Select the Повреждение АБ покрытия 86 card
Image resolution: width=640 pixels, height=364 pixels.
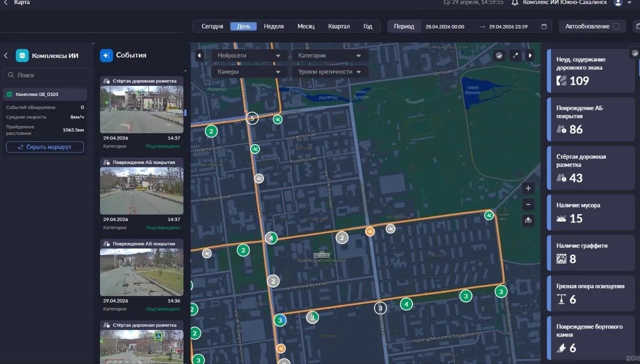[x=590, y=119]
